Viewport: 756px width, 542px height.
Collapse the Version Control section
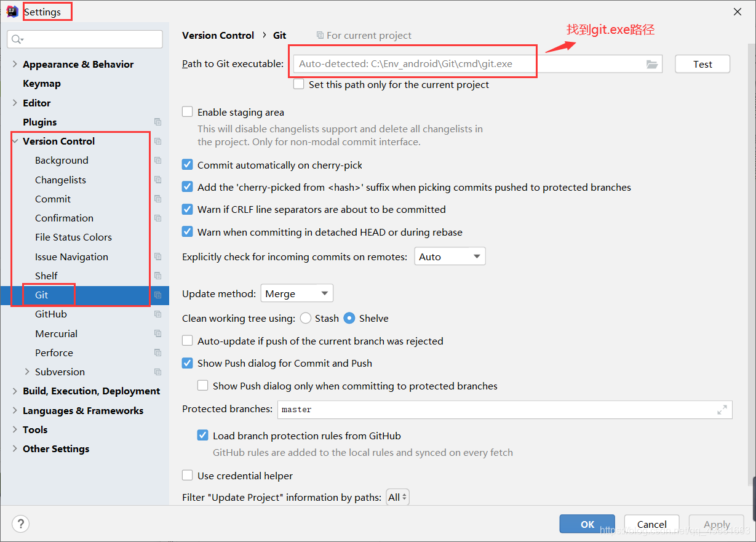15,141
